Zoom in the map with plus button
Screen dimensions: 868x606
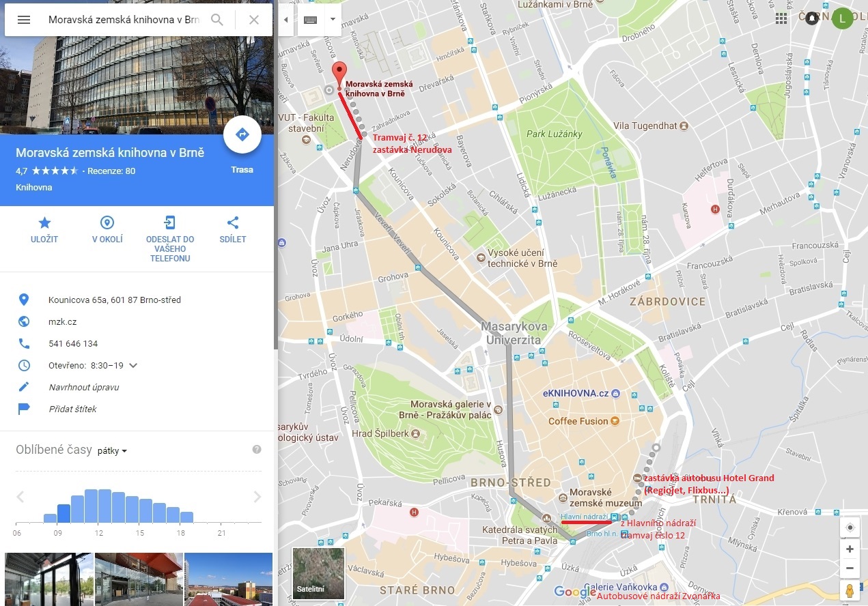pos(850,549)
